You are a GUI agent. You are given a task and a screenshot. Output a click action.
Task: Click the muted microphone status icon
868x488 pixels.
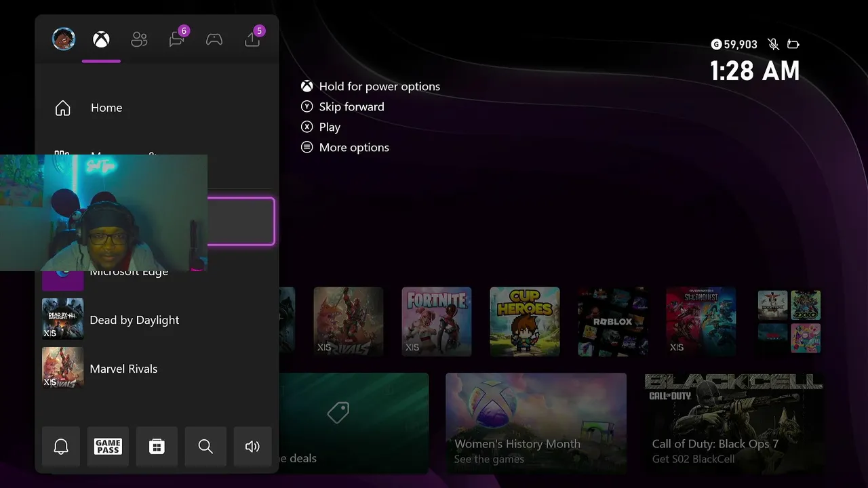coord(773,44)
